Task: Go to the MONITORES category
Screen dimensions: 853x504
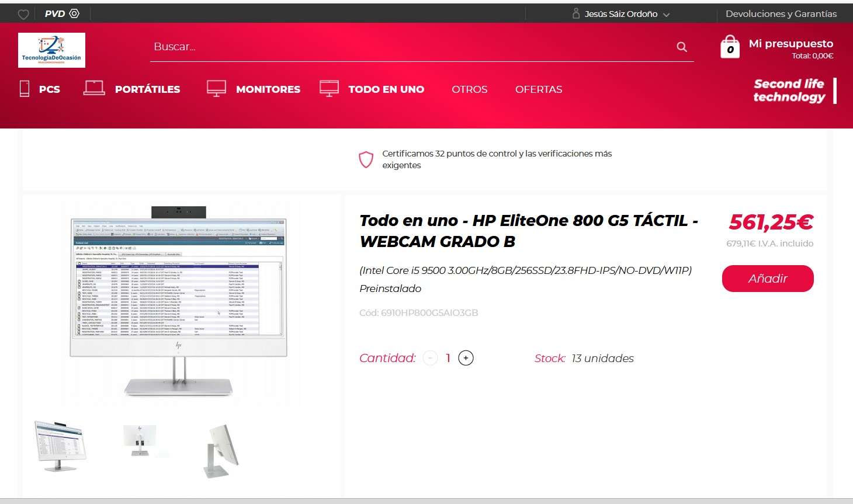Action: [x=268, y=89]
